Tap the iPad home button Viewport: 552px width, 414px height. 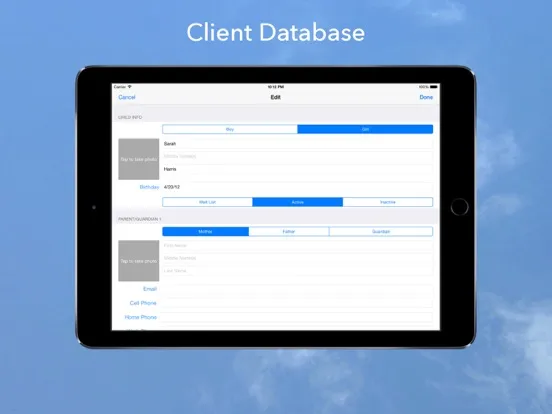pos(459,207)
